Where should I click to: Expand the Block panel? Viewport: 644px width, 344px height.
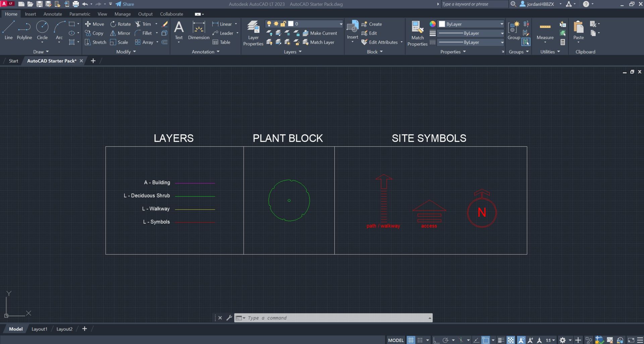pos(375,52)
